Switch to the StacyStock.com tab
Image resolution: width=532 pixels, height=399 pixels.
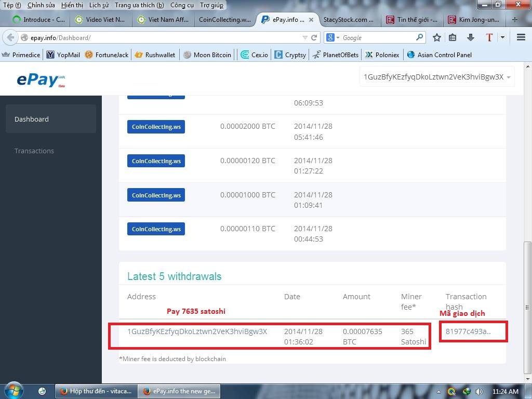[349, 20]
